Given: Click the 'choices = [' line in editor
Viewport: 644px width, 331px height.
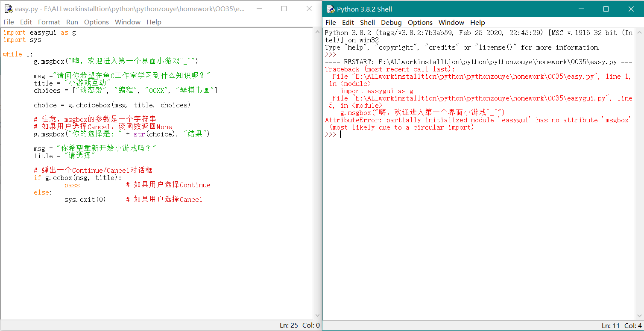Looking at the screenshot, I should point(126,90).
